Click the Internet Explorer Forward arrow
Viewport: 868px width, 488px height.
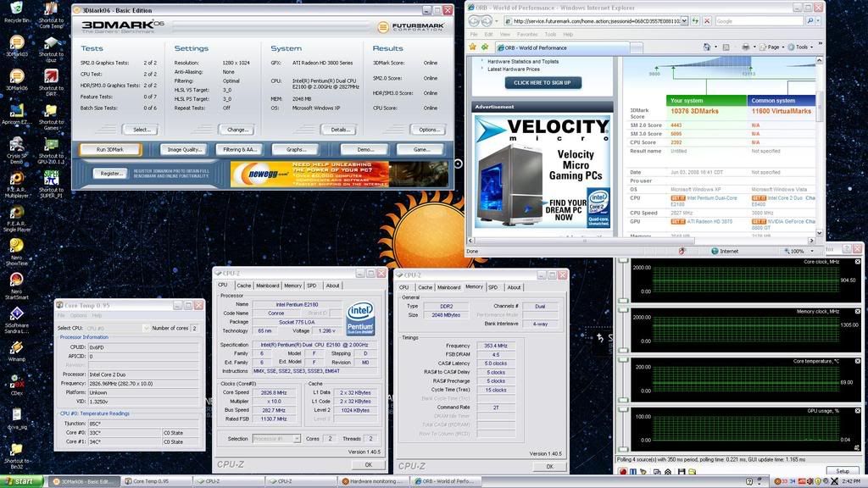click(487, 21)
